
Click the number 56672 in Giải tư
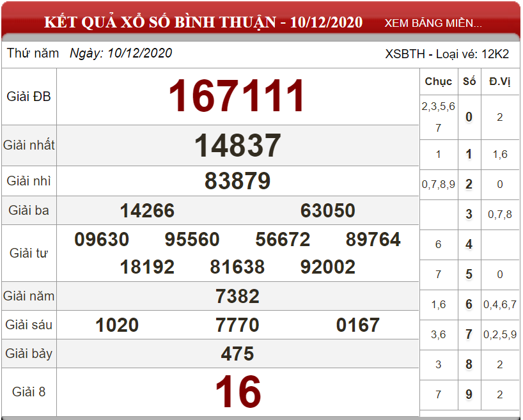click(283, 239)
